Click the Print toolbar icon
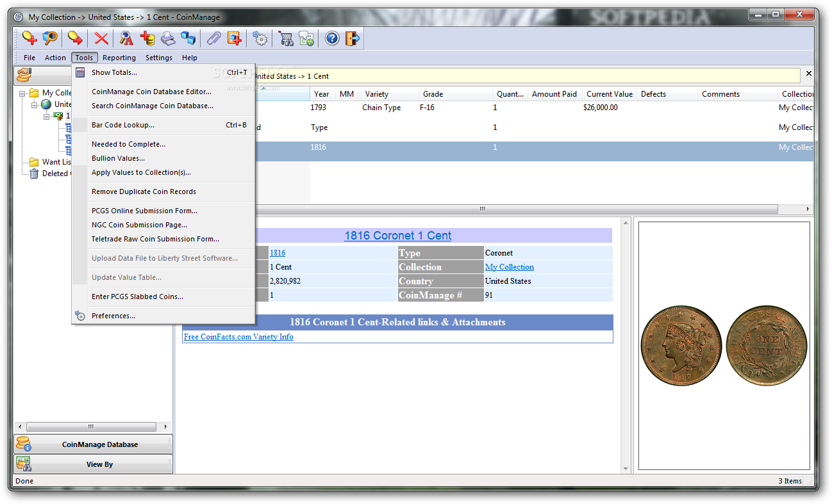Screen dimensions: 832x504 (168, 38)
